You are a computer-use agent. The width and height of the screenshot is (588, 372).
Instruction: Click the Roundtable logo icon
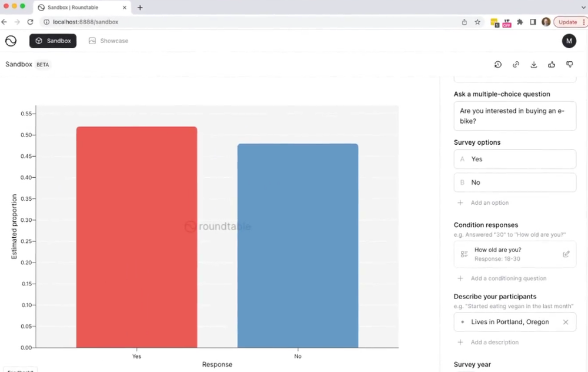[x=11, y=41]
